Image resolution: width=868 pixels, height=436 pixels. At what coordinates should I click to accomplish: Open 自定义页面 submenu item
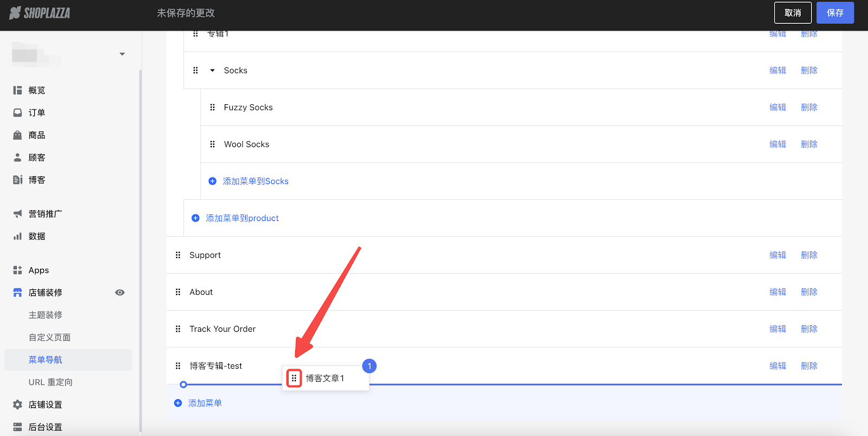pos(50,337)
